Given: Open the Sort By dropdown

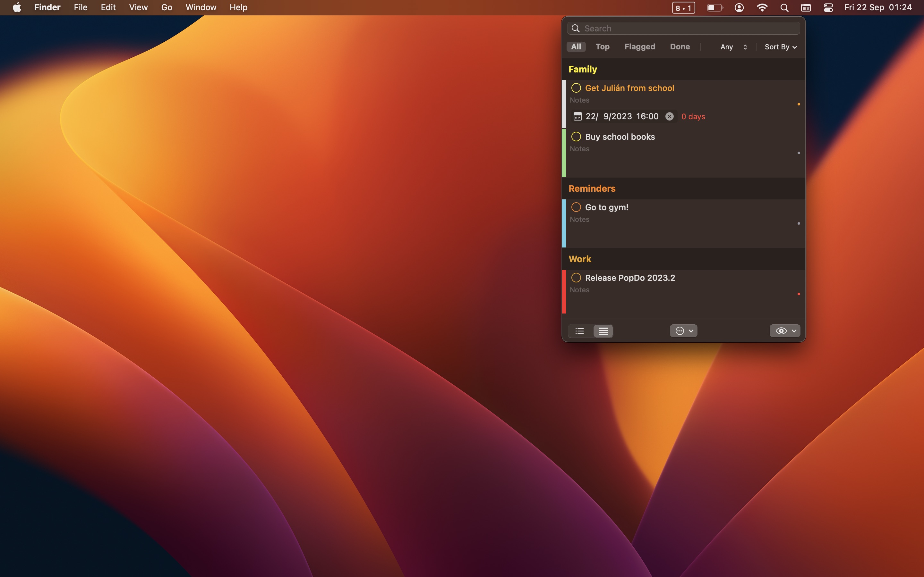Looking at the screenshot, I should (780, 47).
